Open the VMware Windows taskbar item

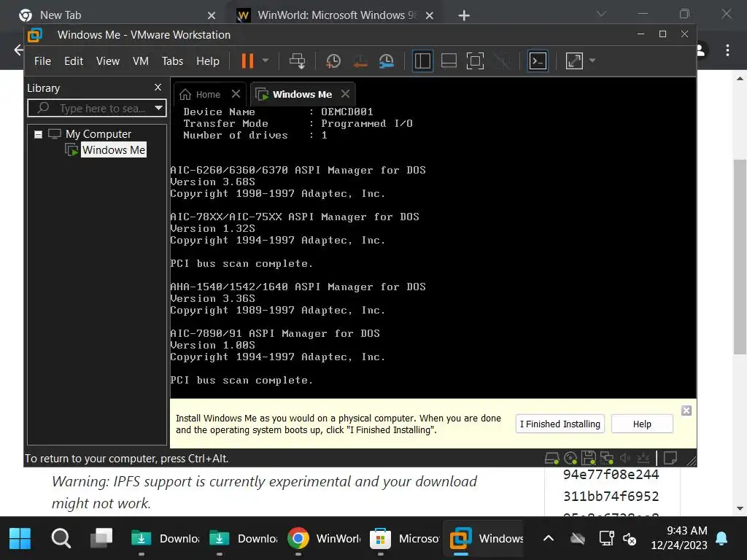484,539
